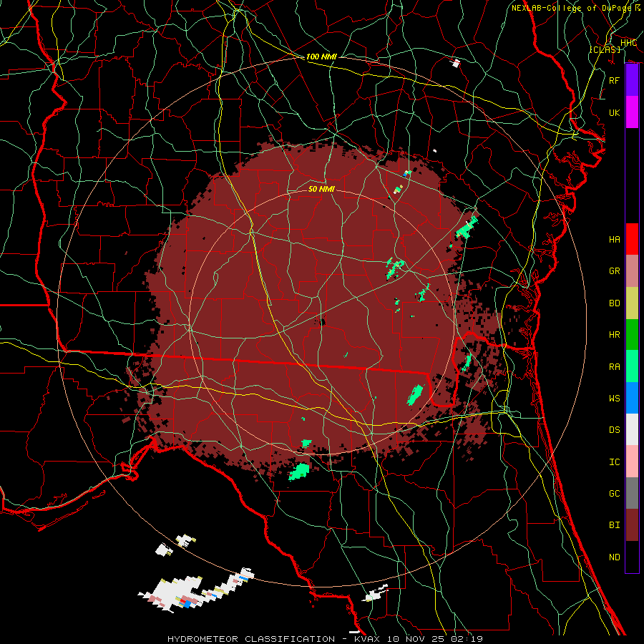Image resolution: width=644 pixels, height=644 pixels.
Task: Click the GC legend label
Action: tap(614, 494)
